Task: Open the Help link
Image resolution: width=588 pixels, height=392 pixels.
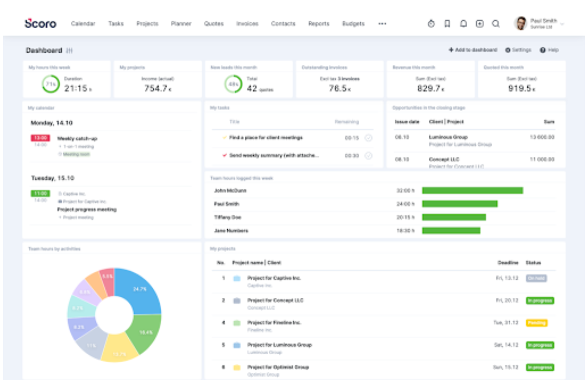Action: pyautogui.click(x=549, y=50)
